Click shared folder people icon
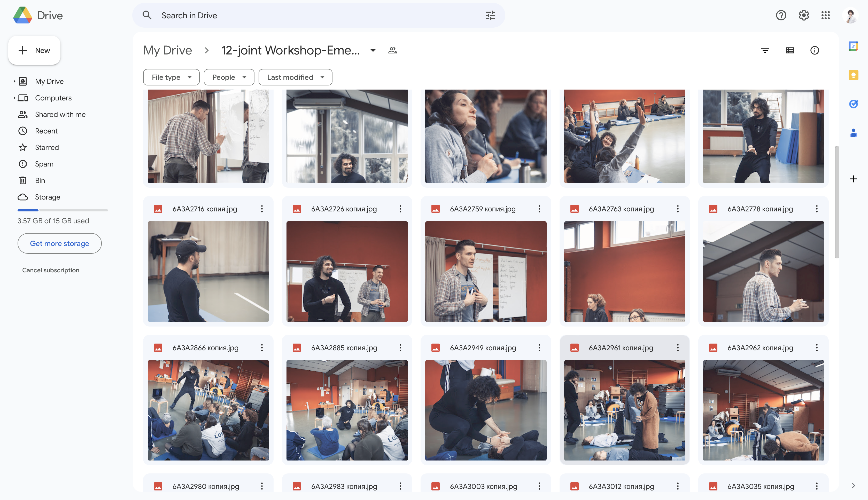The image size is (868, 500). pyautogui.click(x=392, y=51)
